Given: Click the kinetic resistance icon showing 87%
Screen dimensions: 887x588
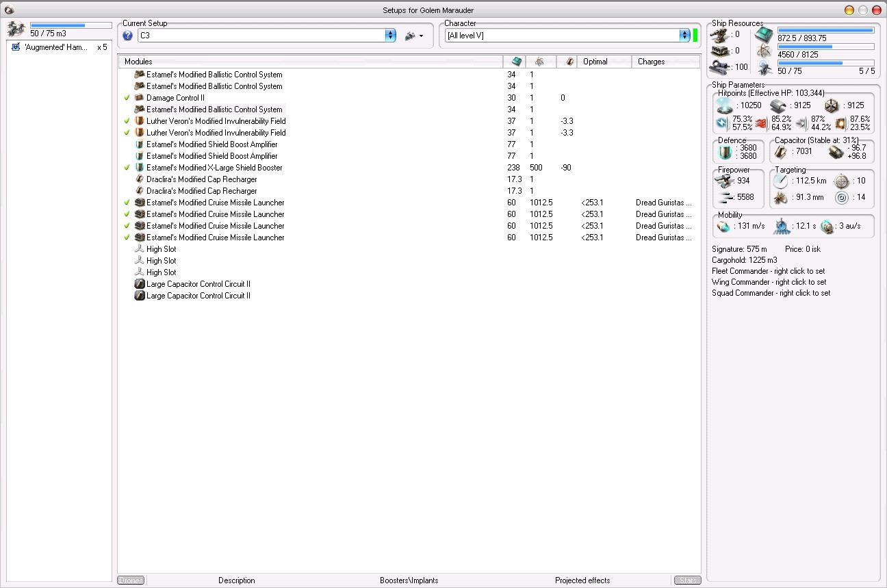Looking at the screenshot, I should (801, 123).
